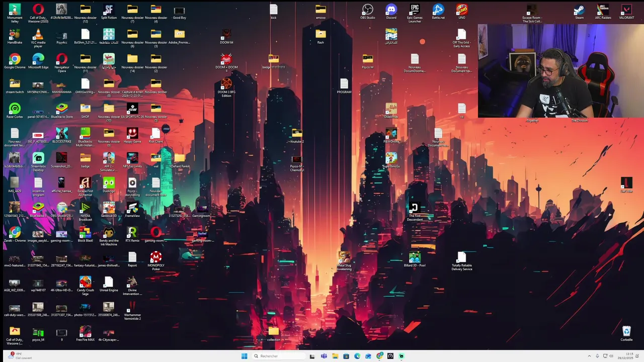Viewport: 644px width, 362px height.
Task: Open the Unreal Engine file icon
Action: 109,284
